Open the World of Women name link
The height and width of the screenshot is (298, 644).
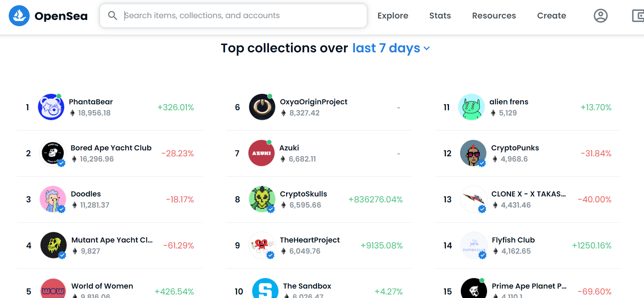coord(102,286)
